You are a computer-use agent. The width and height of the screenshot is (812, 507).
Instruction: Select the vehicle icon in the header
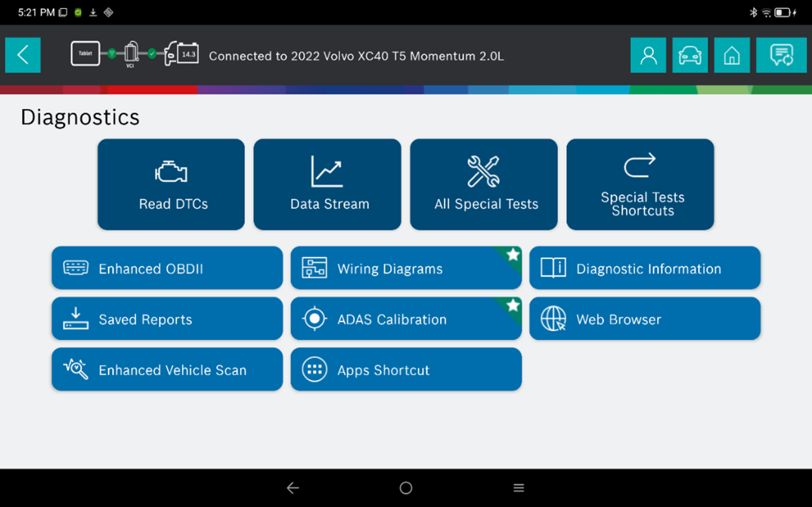pyautogui.click(x=690, y=54)
